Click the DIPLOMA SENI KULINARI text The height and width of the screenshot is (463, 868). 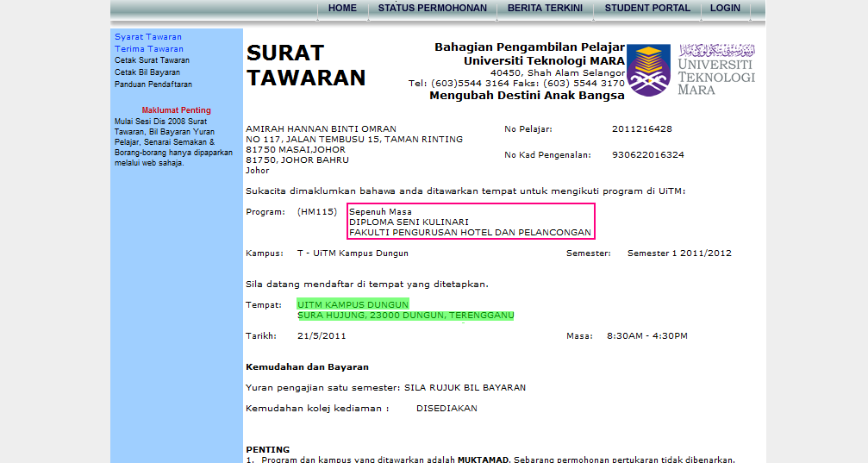(x=409, y=222)
